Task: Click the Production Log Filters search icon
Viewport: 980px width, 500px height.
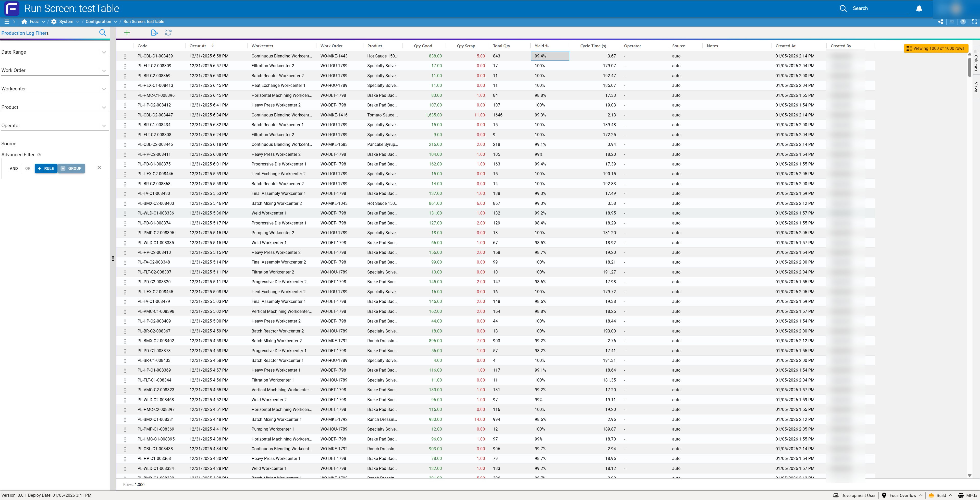Action: pyautogui.click(x=102, y=33)
